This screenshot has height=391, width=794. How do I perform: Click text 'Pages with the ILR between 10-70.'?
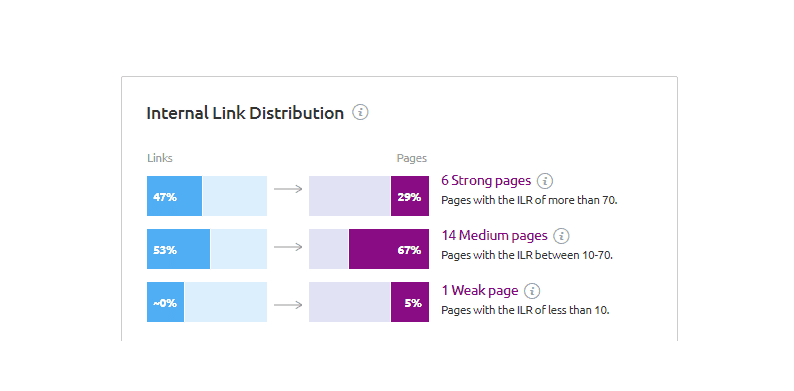pyautogui.click(x=527, y=255)
